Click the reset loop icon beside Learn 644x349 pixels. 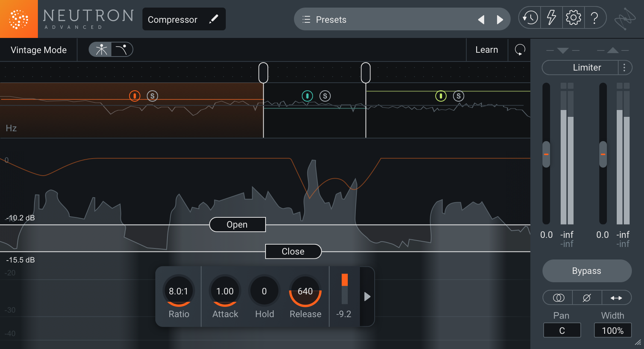click(520, 50)
